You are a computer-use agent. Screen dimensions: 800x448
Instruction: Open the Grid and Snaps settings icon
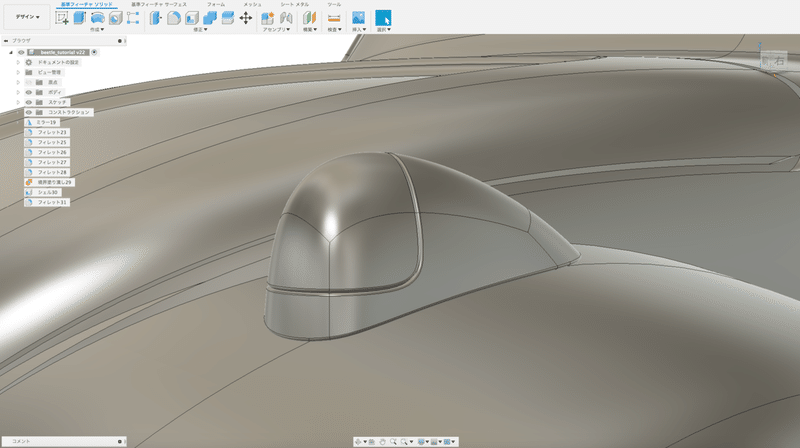tap(434, 442)
